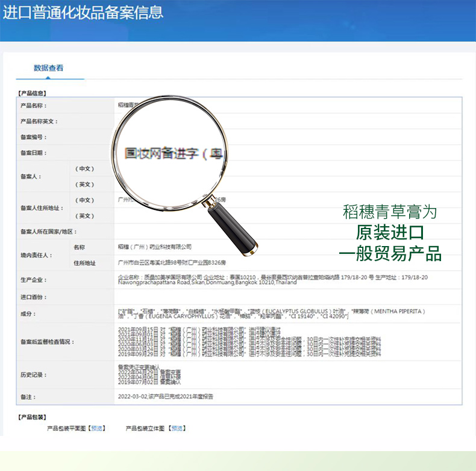Open the 数据查看 tab
The width and height of the screenshot is (476, 471).
coord(48,68)
